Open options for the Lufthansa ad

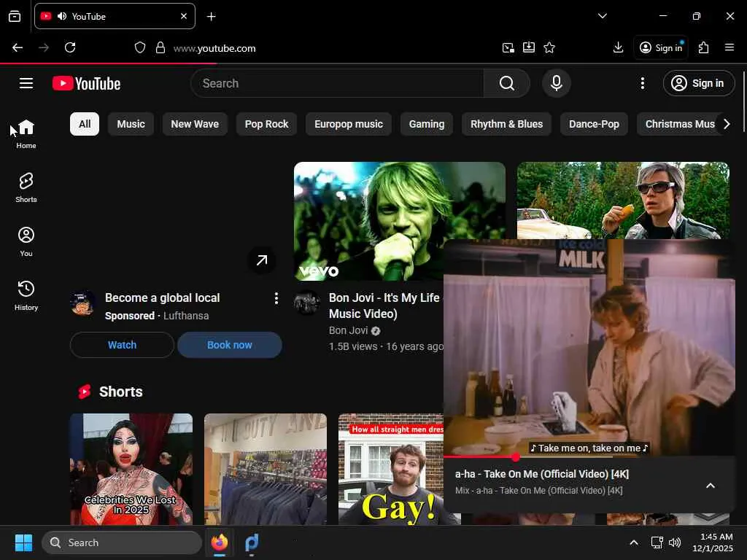click(x=276, y=298)
